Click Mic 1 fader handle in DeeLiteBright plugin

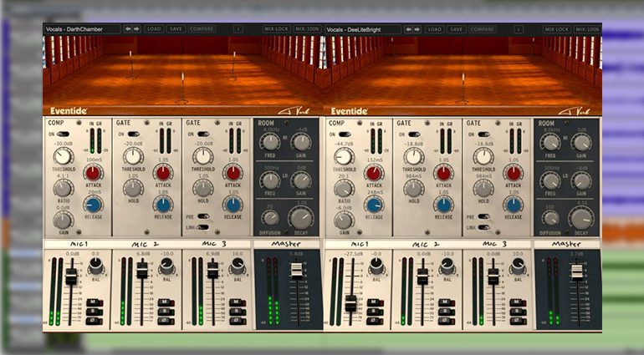pyautogui.click(x=350, y=303)
